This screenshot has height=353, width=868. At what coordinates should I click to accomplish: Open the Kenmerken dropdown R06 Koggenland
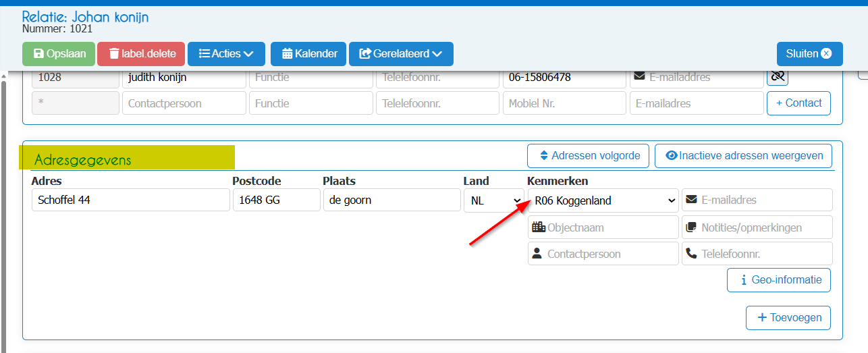click(x=603, y=200)
